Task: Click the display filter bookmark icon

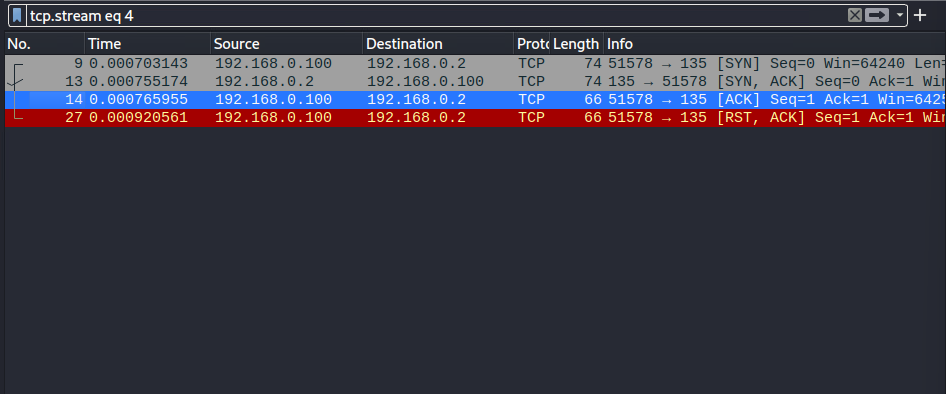Action: (17, 15)
